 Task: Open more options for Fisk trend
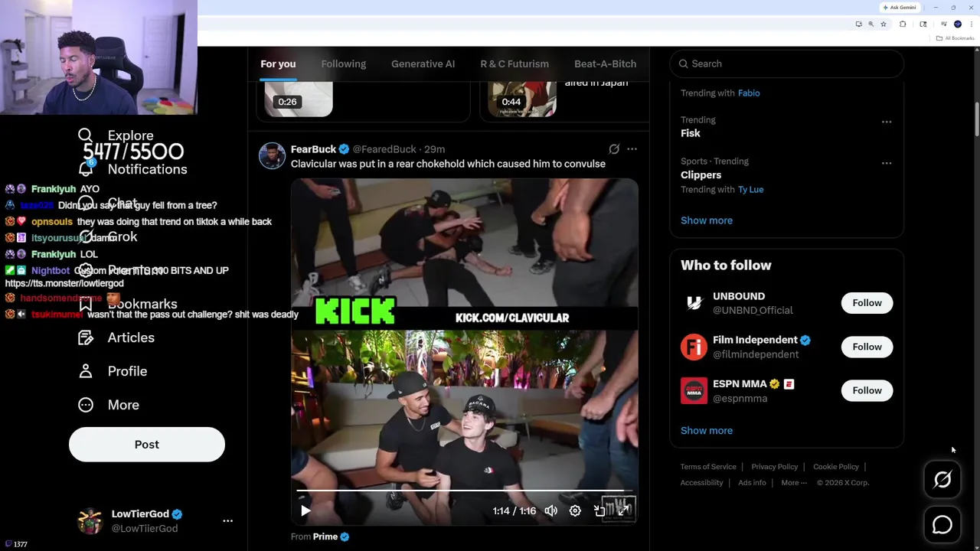887,122
